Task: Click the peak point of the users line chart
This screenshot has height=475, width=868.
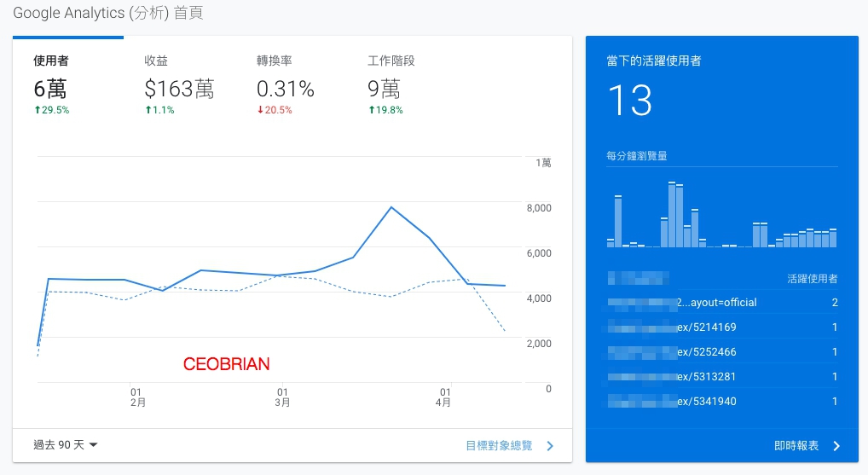Action: [391, 207]
